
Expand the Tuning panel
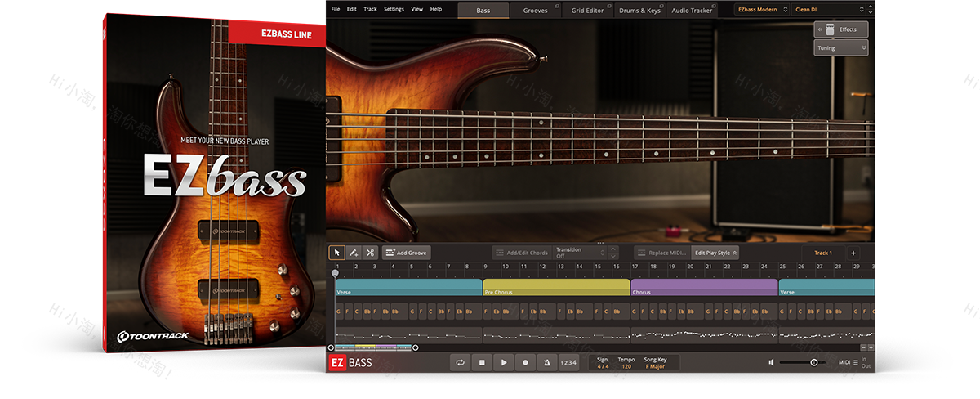pyautogui.click(x=841, y=48)
